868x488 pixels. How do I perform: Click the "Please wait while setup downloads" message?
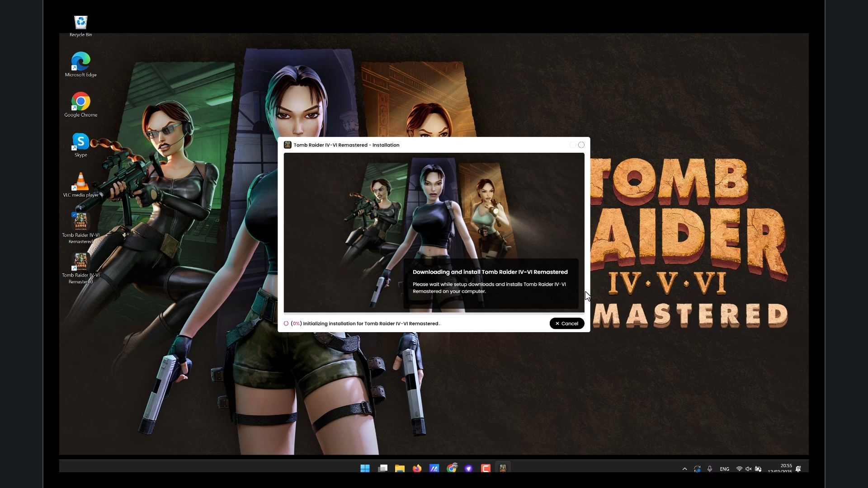pyautogui.click(x=489, y=288)
